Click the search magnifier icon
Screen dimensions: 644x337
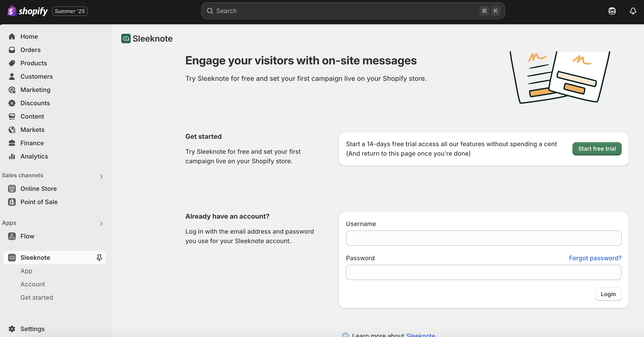point(210,11)
